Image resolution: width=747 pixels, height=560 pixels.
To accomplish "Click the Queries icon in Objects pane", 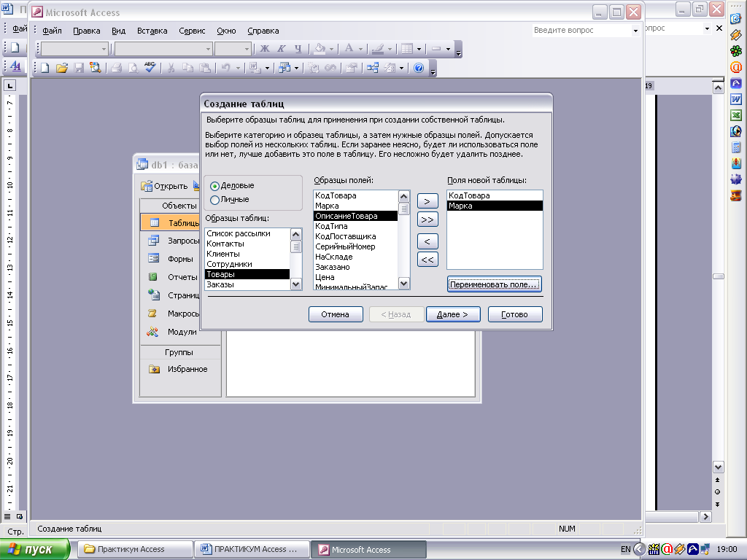I will point(153,241).
